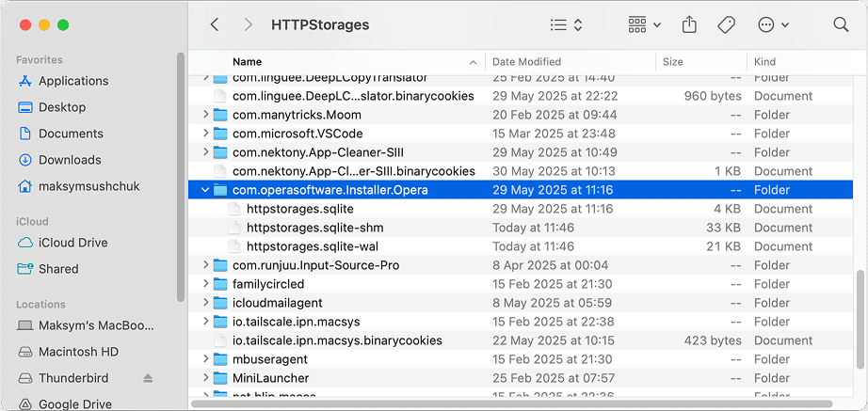
Task: Eject the Thunderbird volume
Action: click(147, 378)
